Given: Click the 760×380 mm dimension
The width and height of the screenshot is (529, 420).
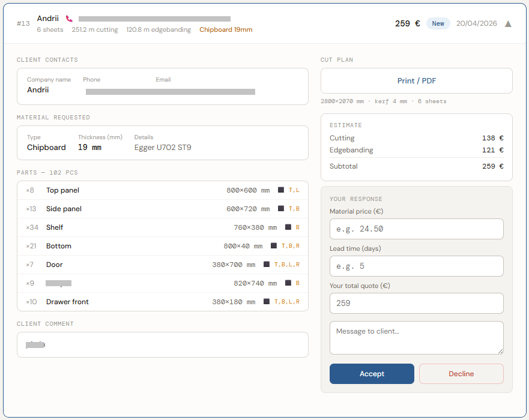Looking at the screenshot, I should click(255, 227).
